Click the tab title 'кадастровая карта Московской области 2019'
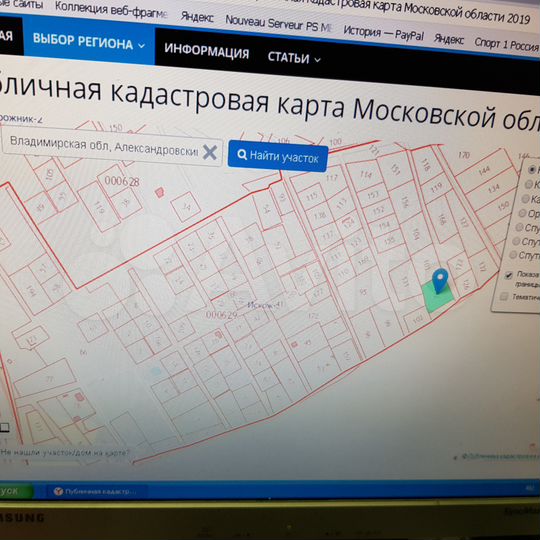The image size is (540, 540). [418, 10]
